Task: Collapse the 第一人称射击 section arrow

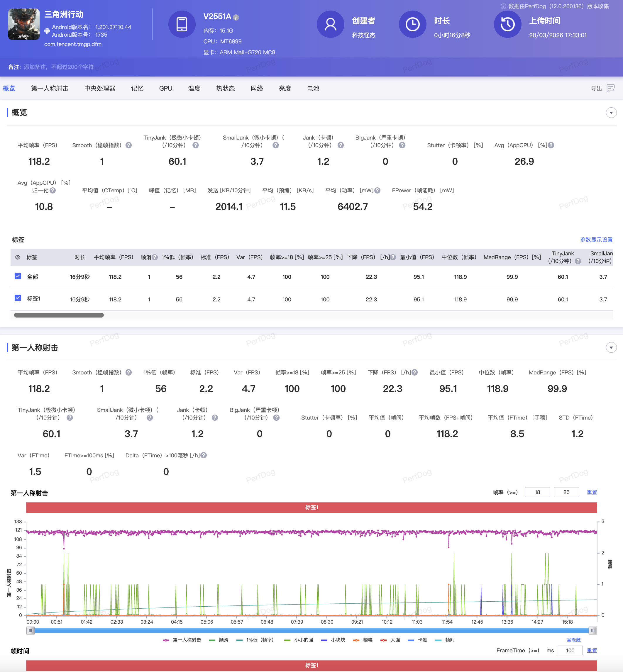Action: [x=611, y=347]
